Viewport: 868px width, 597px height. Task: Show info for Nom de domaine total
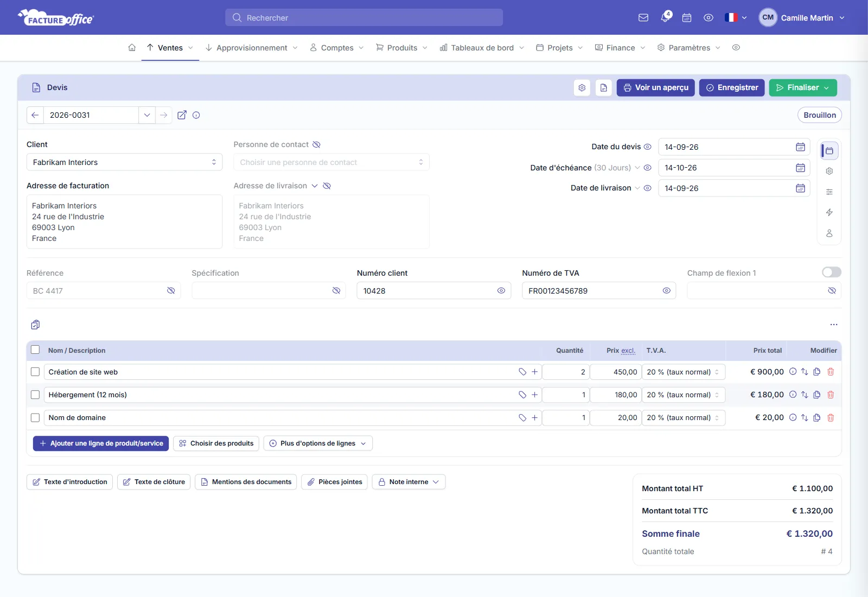[793, 417]
